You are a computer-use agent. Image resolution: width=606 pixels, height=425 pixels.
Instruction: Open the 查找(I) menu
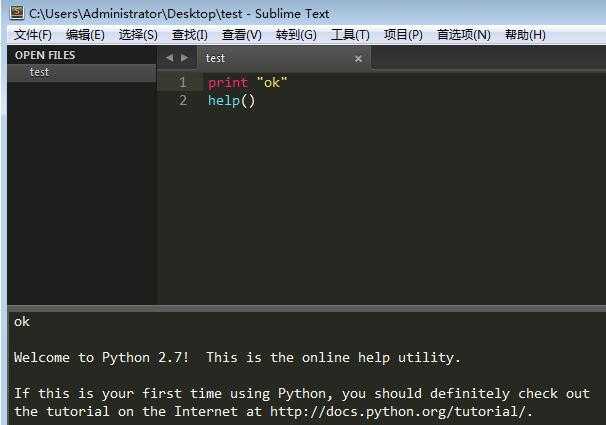(x=189, y=35)
